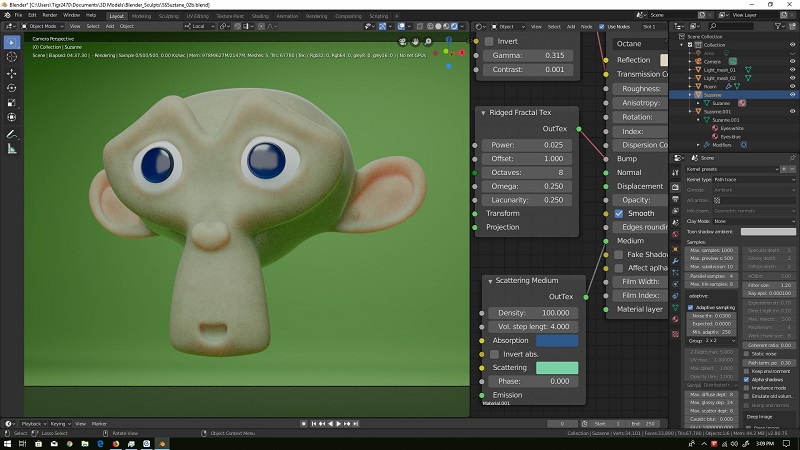Jump to timeline start frame
Image resolution: width=800 pixels, height=450 pixels.
[314, 423]
